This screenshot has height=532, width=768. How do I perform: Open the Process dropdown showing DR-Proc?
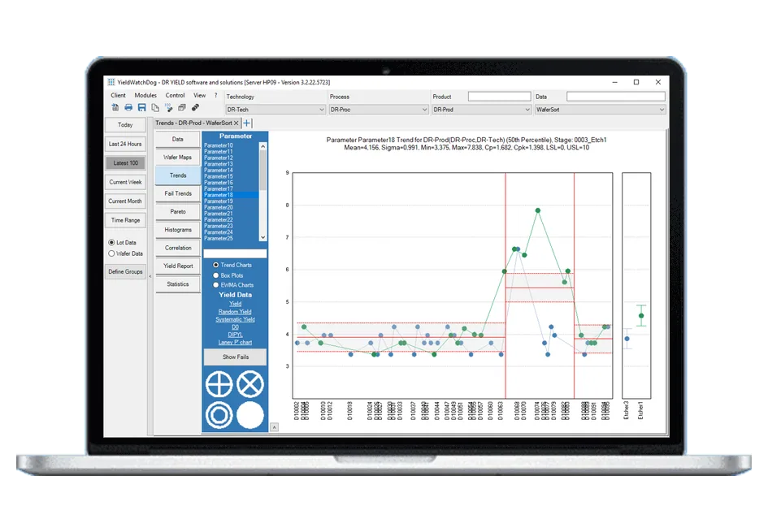pos(379,110)
